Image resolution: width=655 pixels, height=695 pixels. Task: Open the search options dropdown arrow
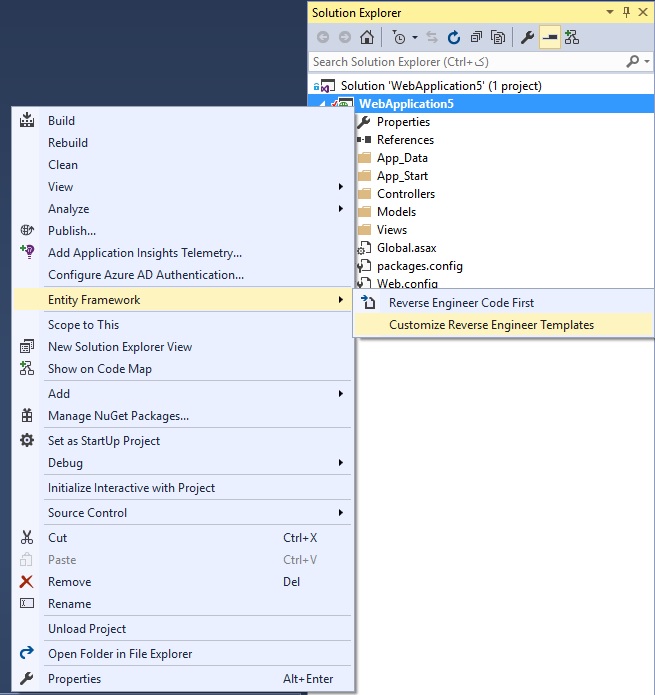click(x=647, y=62)
